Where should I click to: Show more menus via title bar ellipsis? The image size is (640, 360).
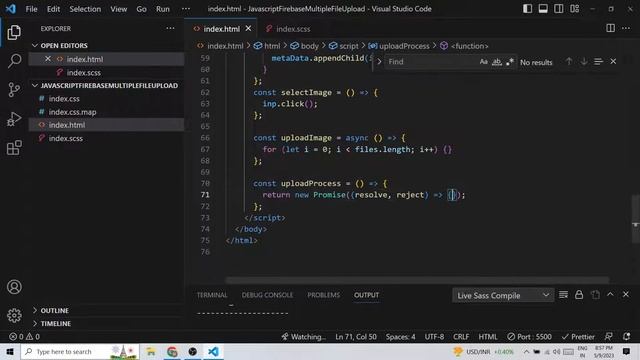point(186,9)
